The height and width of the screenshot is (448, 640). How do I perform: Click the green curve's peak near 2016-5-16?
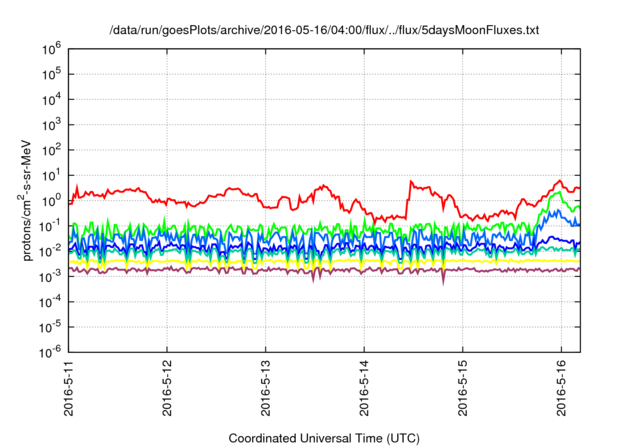[x=558, y=193]
